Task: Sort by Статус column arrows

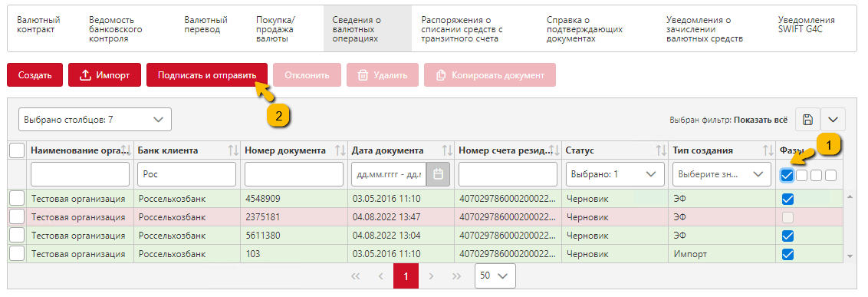Action: [660, 150]
